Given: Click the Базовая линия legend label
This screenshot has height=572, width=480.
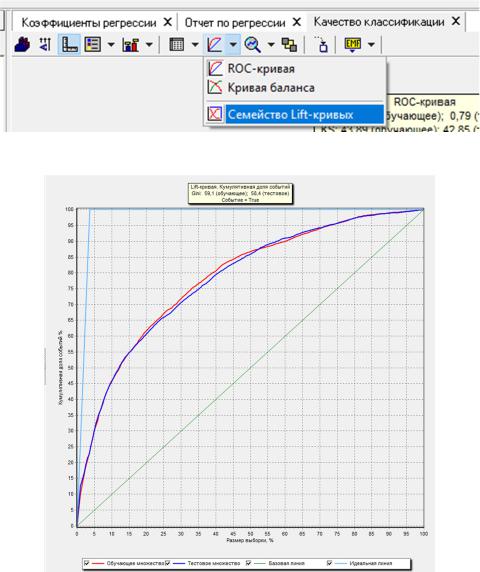Looking at the screenshot, I should [286, 563].
